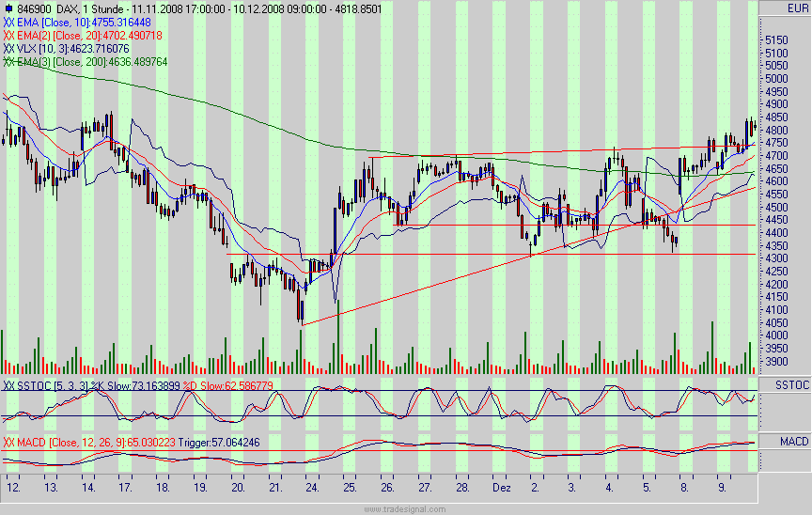
Task: Click the '9.' December date label
Action: 723,488
